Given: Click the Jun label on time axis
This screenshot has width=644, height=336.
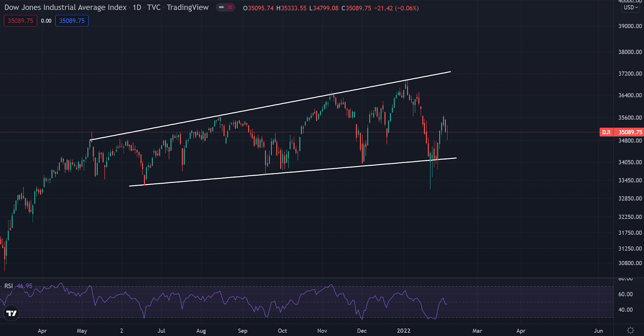Looking at the screenshot, I should tap(599, 331).
